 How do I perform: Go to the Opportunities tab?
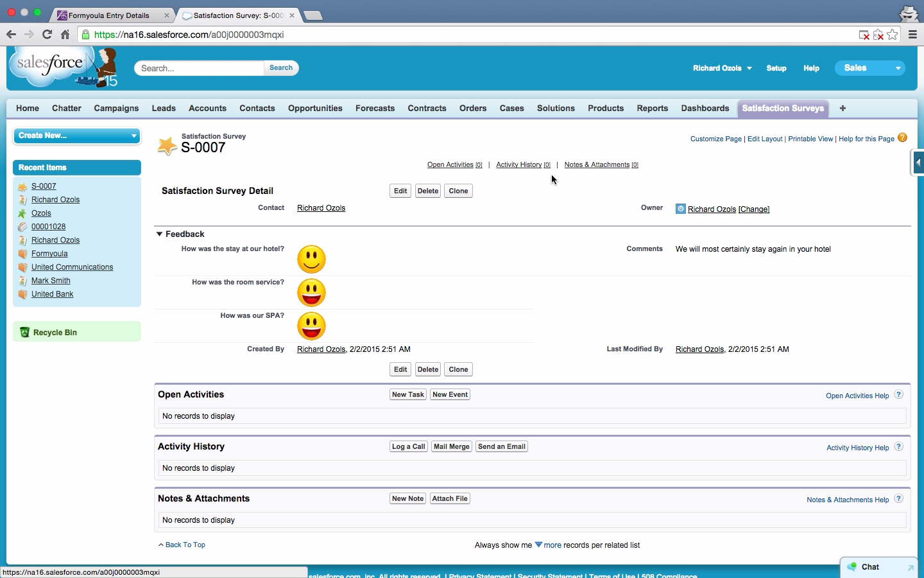pyautogui.click(x=315, y=109)
